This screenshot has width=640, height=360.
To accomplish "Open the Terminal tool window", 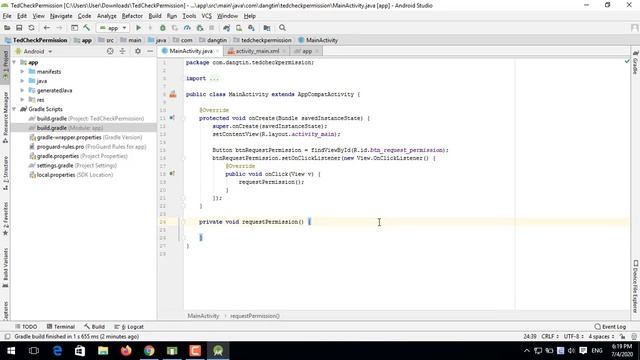I will click(x=61, y=327).
